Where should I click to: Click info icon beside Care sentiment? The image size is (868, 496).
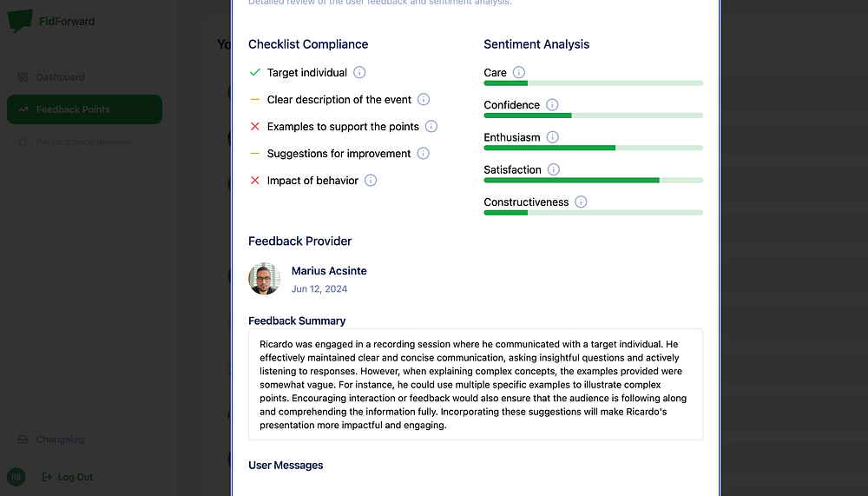[x=519, y=73]
